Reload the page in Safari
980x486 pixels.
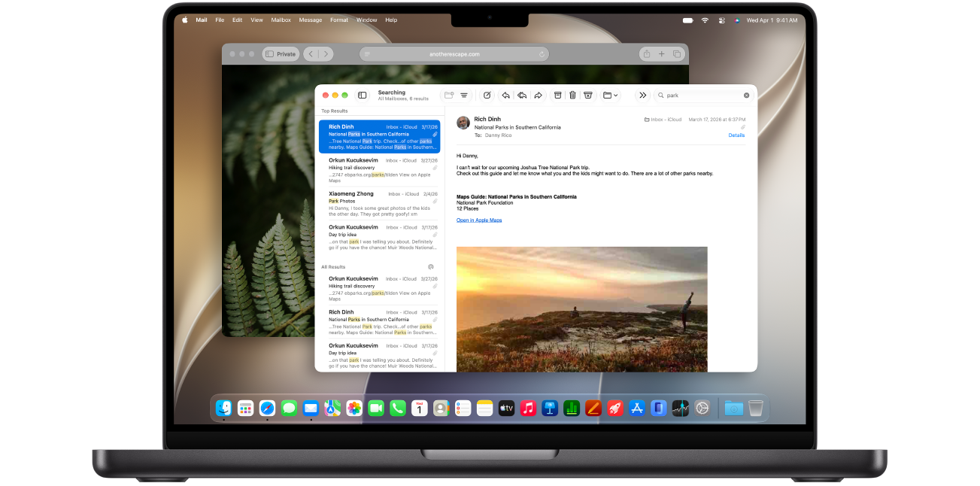coord(542,54)
